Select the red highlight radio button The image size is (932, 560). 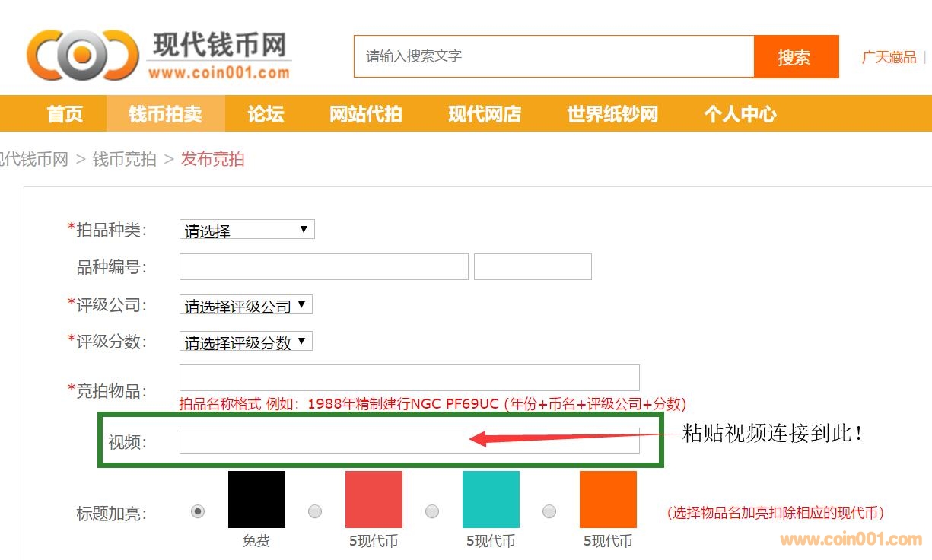pyautogui.click(x=315, y=511)
